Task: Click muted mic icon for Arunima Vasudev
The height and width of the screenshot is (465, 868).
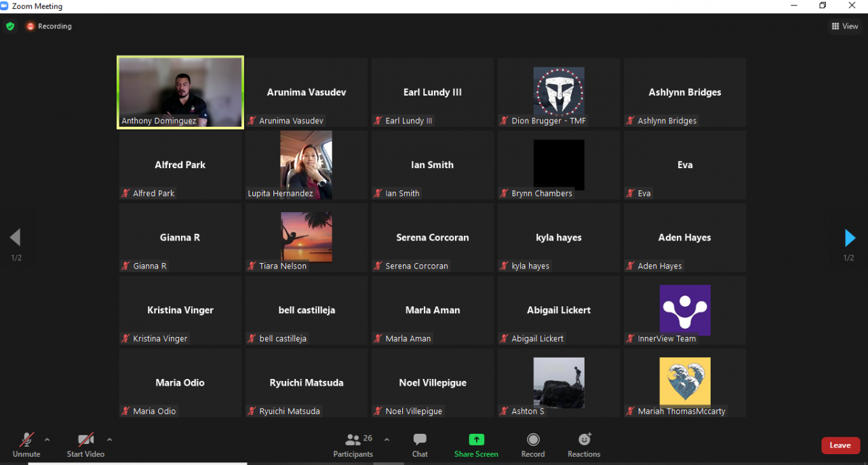Action: coord(252,121)
